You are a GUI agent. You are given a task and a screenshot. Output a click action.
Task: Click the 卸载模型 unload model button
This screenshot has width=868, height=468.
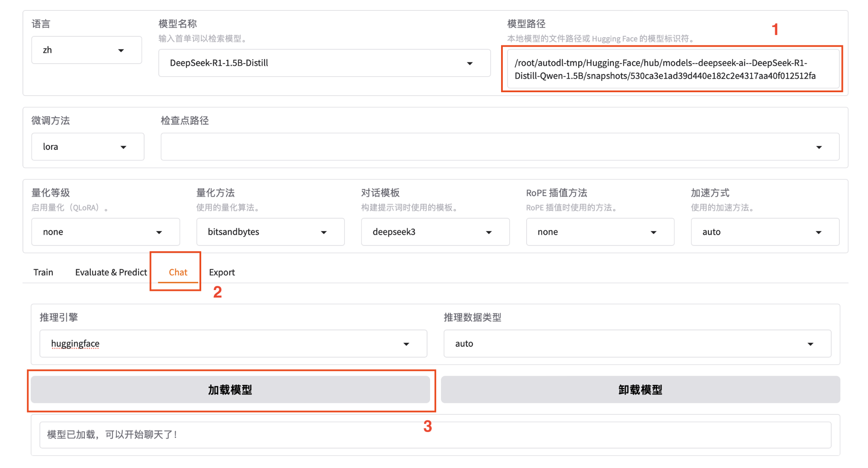pos(640,390)
